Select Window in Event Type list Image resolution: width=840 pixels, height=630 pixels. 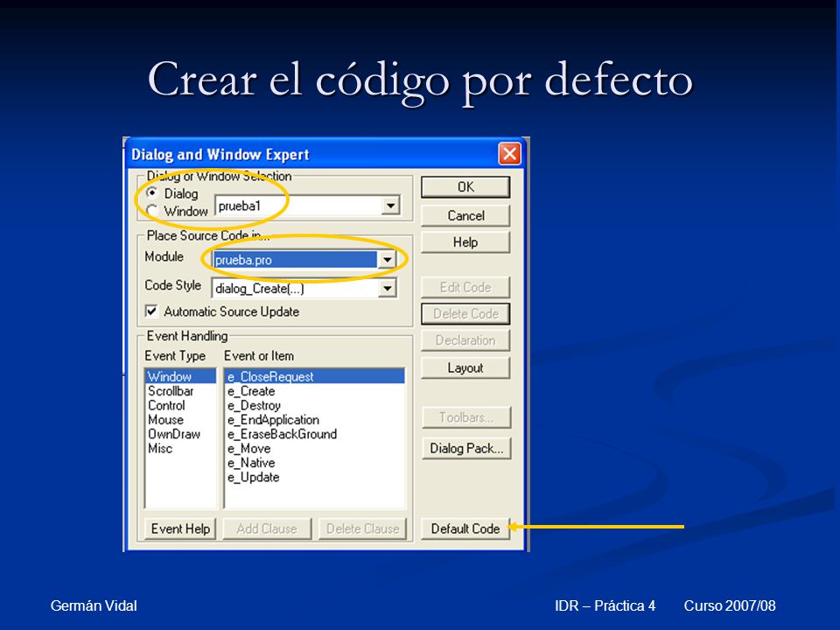tap(180, 376)
